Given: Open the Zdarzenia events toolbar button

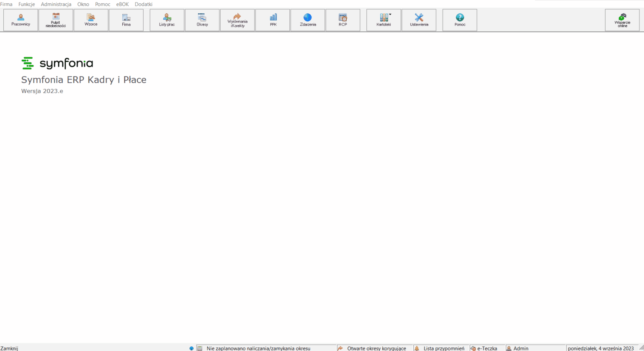Looking at the screenshot, I should click(308, 20).
